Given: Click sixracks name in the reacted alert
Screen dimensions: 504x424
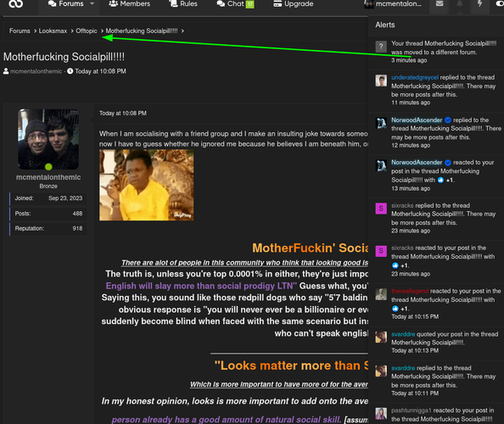Looking at the screenshot, I should (x=402, y=248).
